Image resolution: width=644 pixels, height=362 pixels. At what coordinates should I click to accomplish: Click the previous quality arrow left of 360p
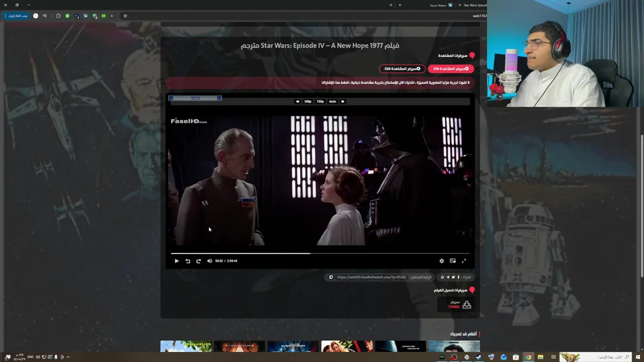297,102
